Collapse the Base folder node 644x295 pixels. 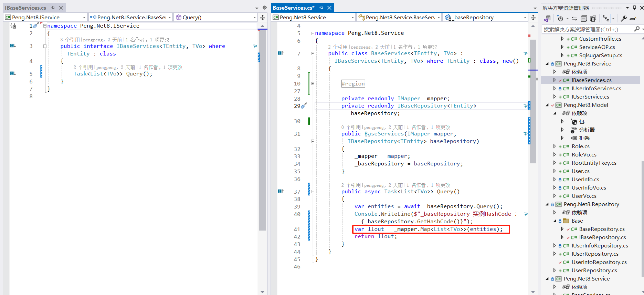pyautogui.click(x=555, y=221)
